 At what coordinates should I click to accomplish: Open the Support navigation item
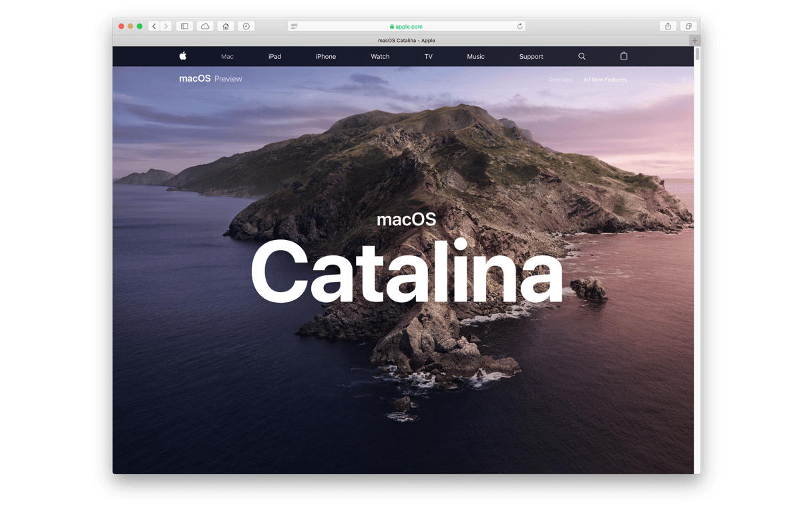[531, 57]
